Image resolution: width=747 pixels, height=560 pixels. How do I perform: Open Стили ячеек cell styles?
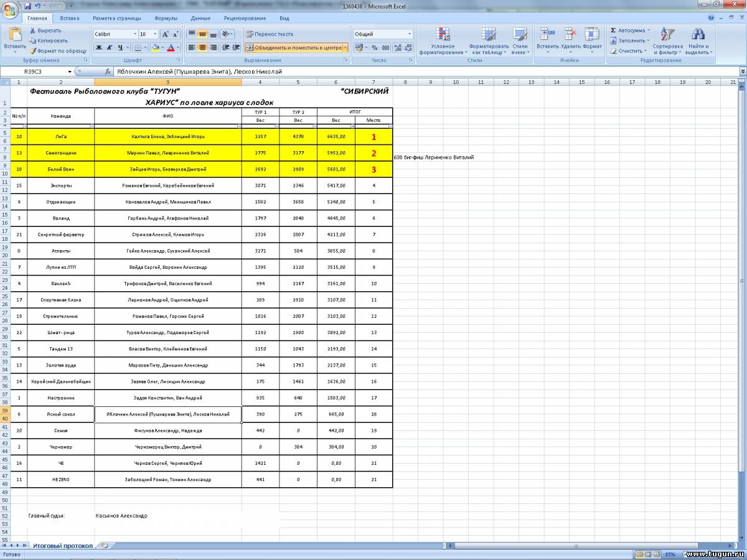click(520, 41)
